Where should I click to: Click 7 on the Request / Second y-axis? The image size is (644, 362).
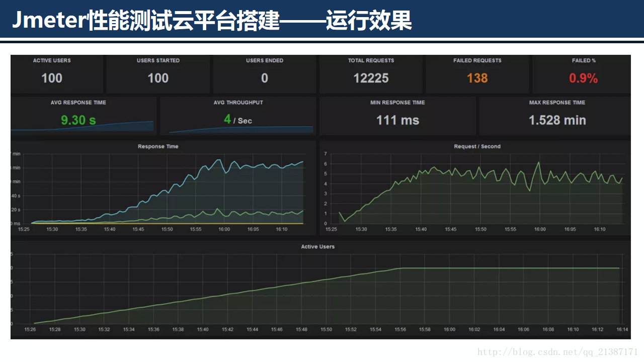[x=326, y=154]
